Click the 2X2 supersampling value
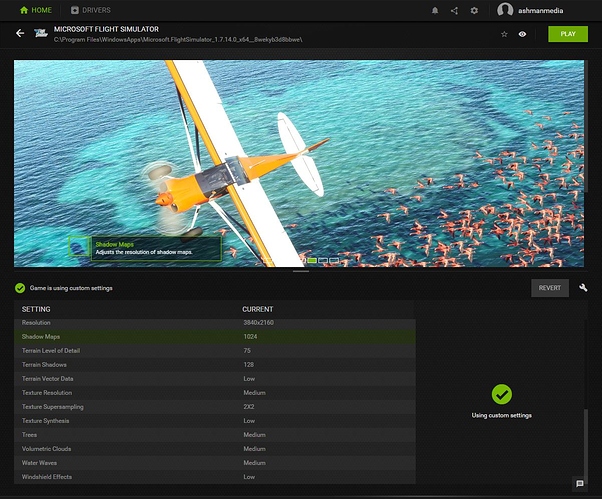602x499 pixels. pyautogui.click(x=249, y=406)
